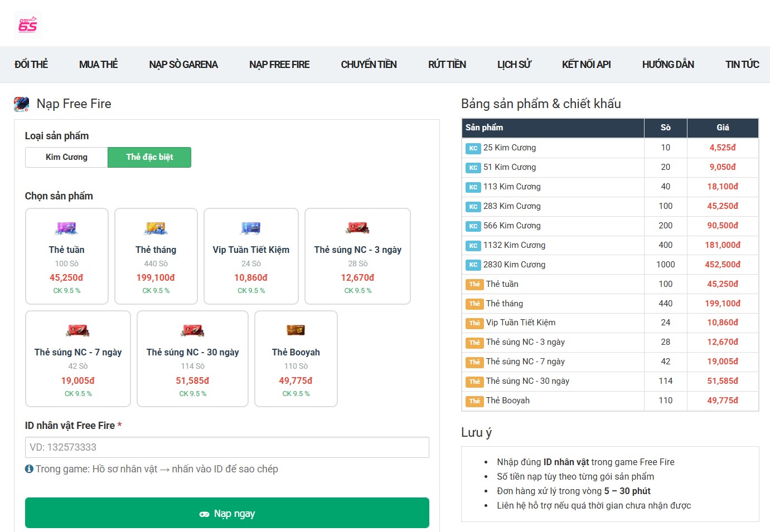Open Hướng dẫn in navigation bar
Image resolution: width=770 pixels, height=532 pixels.
pyautogui.click(x=667, y=65)
